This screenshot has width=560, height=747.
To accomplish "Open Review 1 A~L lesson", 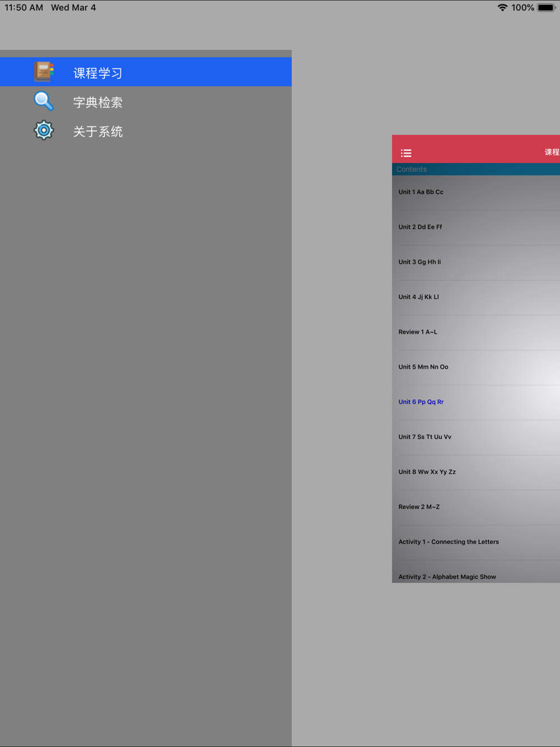I will click(x=476, y=333).
